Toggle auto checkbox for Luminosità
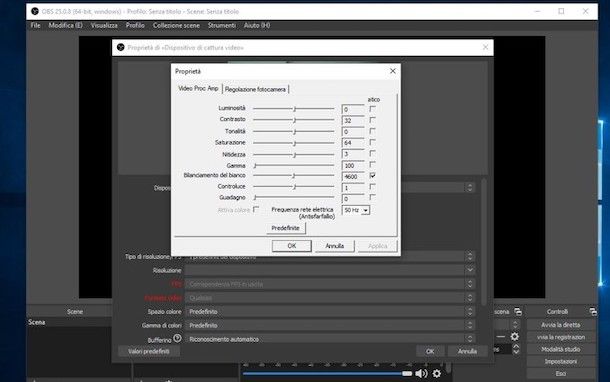This screenshot has height=382, width=610. pos(372,109)
